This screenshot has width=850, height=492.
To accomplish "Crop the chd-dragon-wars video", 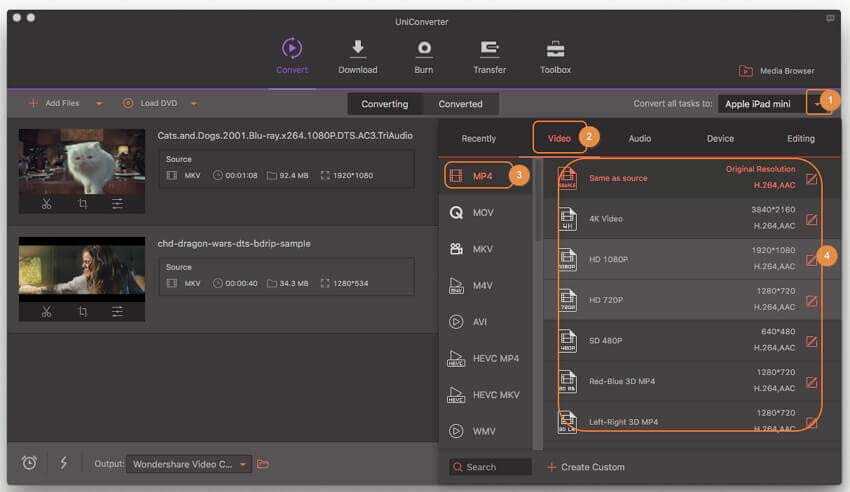I will 82,312.
